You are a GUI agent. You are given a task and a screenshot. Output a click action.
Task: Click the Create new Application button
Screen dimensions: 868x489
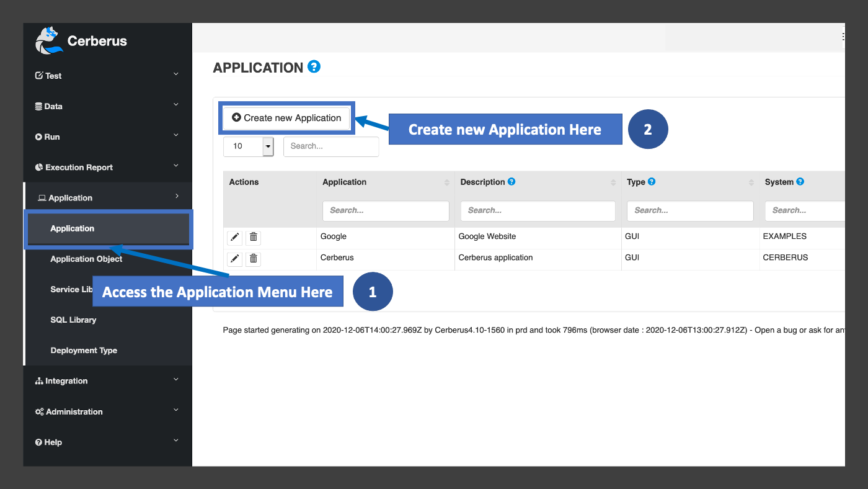pos(286,118)
